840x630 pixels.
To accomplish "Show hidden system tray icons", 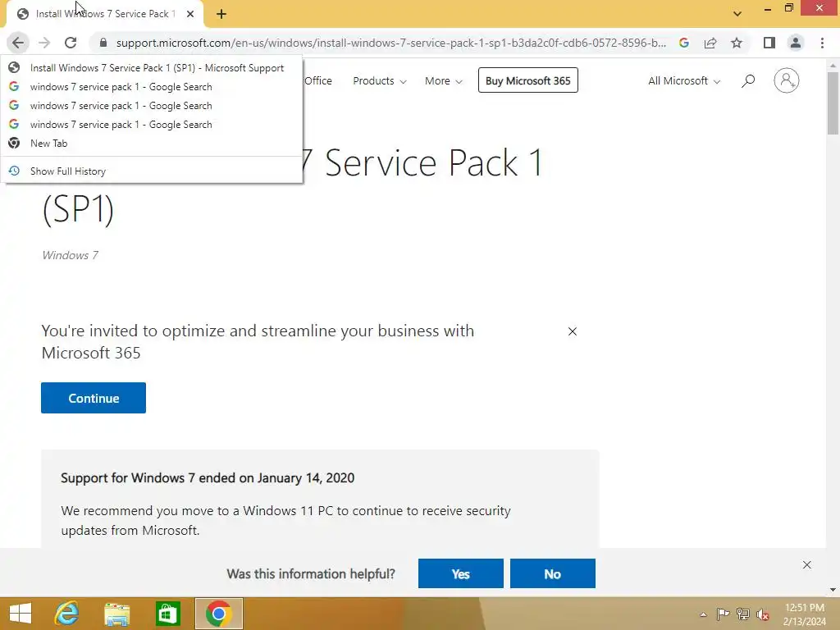I will (x=703, y=614).
